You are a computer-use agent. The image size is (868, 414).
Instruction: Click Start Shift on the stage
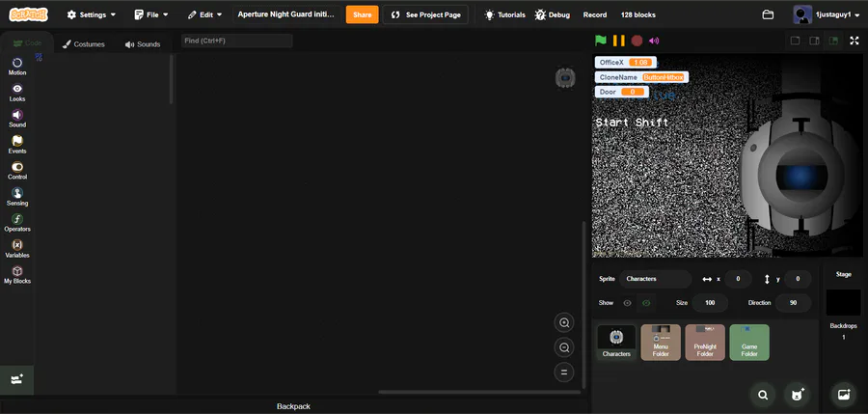pos(632,123)
